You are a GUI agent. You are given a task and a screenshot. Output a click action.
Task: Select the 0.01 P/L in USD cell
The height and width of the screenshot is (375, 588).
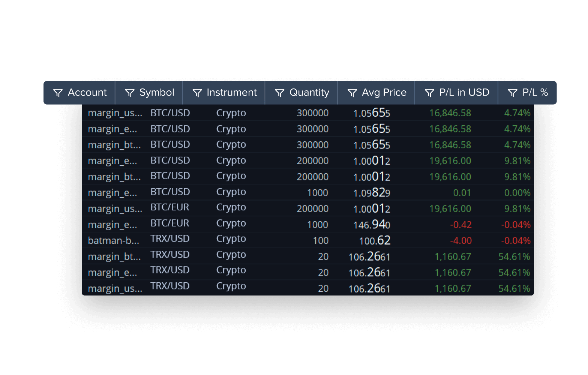click(462, 193)
